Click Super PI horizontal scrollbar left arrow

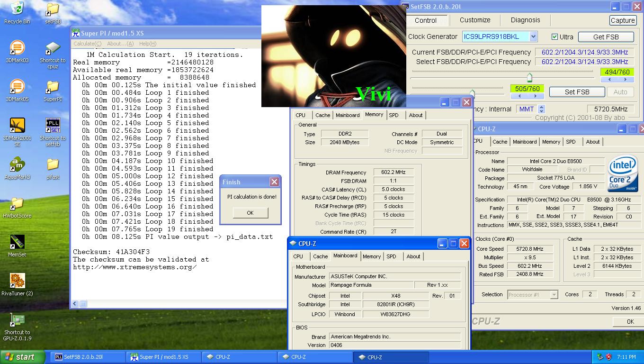(75, 304)
